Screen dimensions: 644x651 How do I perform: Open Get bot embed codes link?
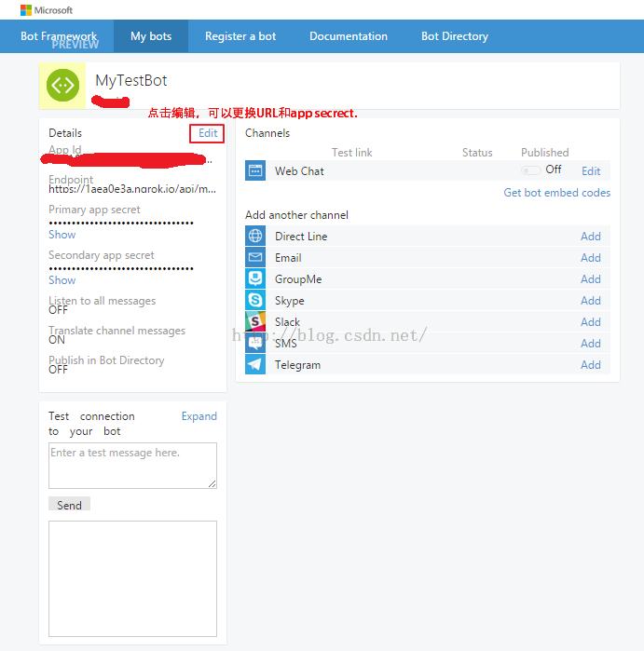coord(556,193)
